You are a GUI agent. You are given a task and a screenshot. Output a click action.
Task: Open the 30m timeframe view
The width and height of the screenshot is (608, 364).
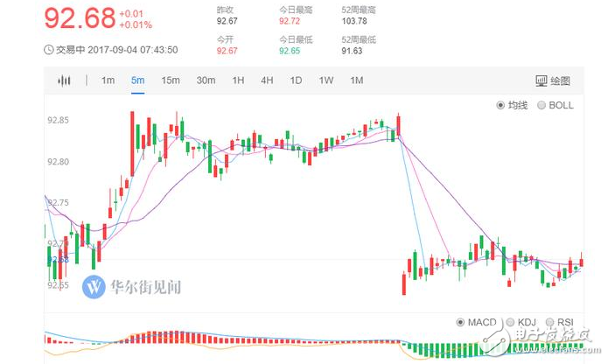tap(206, 81)
